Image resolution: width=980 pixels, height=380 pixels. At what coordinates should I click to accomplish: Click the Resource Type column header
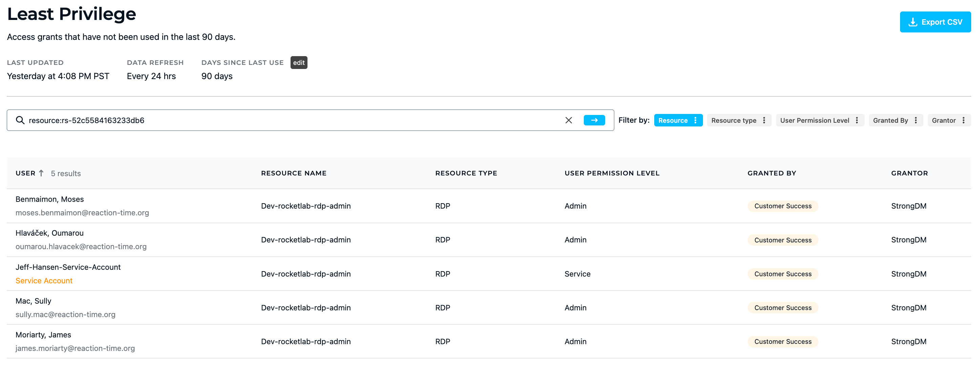coord(466,173)
